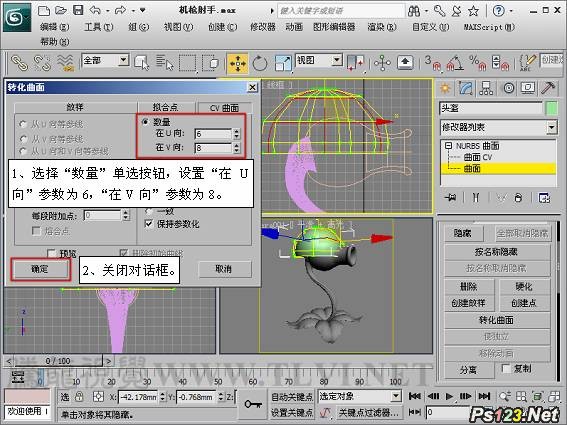This screenshot has height=425, width=567.
Task: Click the binoculars search icon
Action: point(414,11)
